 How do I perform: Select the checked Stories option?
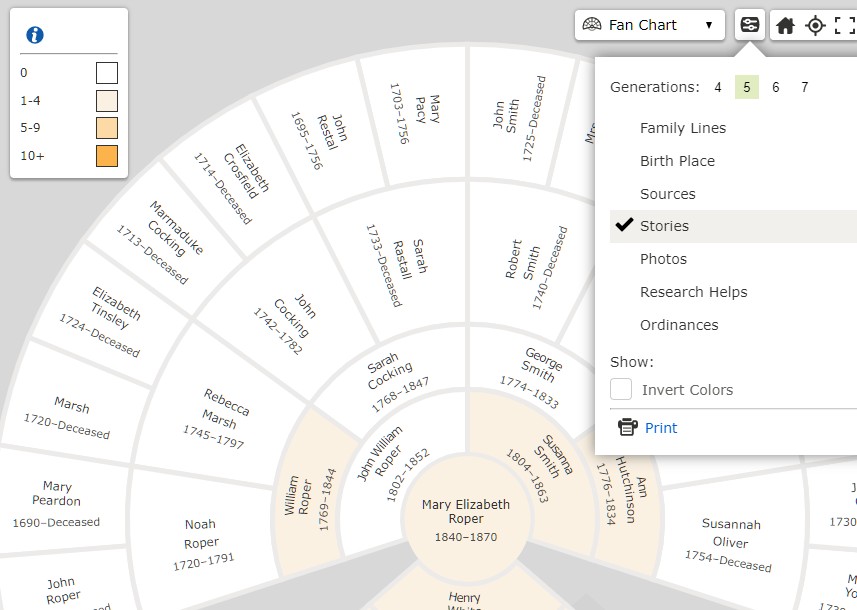[733, 226]
